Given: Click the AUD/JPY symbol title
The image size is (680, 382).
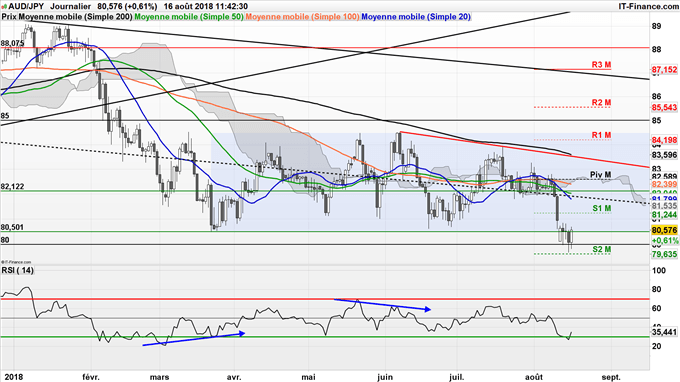Looking at the screenshot, I should (x=26, y=6).
